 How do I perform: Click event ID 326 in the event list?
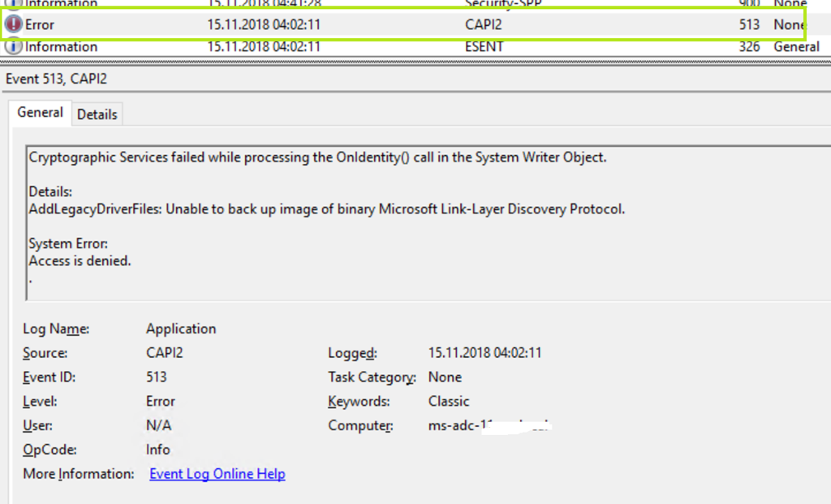[749, 47]
